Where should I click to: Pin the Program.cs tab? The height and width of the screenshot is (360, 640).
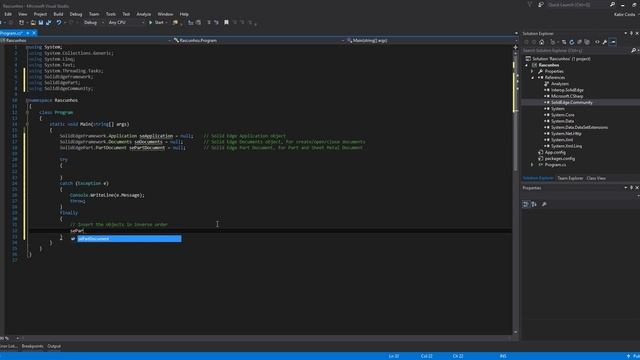click(28, 33)
